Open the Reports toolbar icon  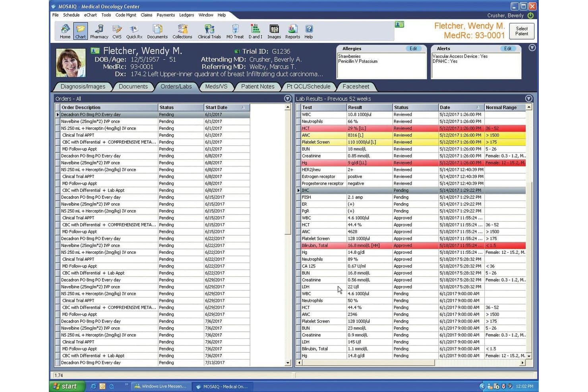click(x=292, y=31)
